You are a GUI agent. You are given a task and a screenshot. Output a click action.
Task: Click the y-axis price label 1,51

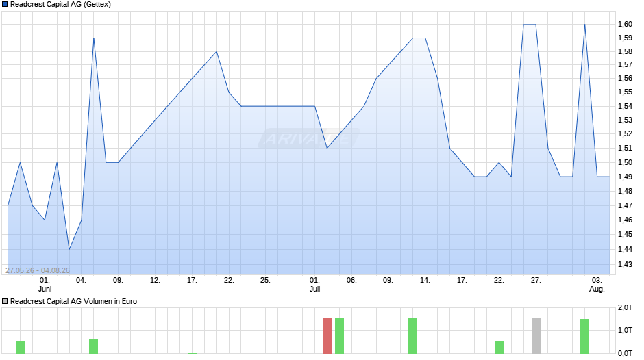tap(625, 148)
